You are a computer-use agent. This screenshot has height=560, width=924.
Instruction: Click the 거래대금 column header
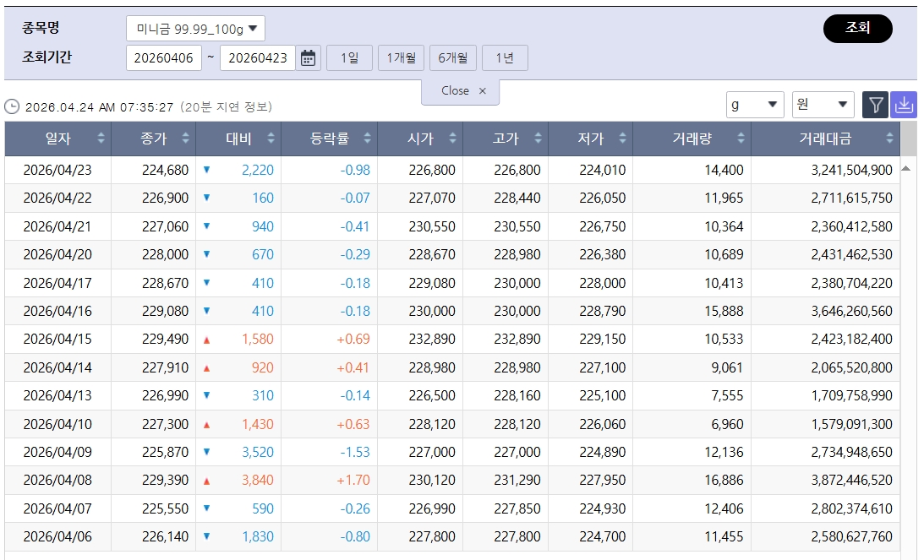coord(826,139)
